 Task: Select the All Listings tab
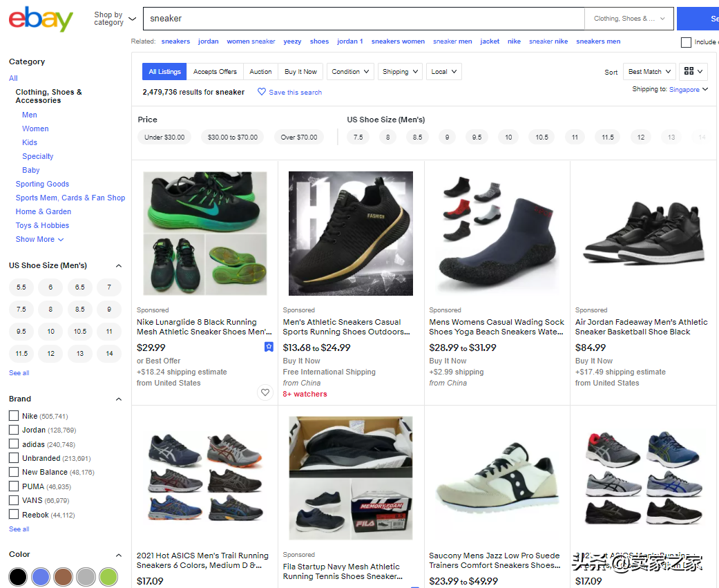(164, 72)
